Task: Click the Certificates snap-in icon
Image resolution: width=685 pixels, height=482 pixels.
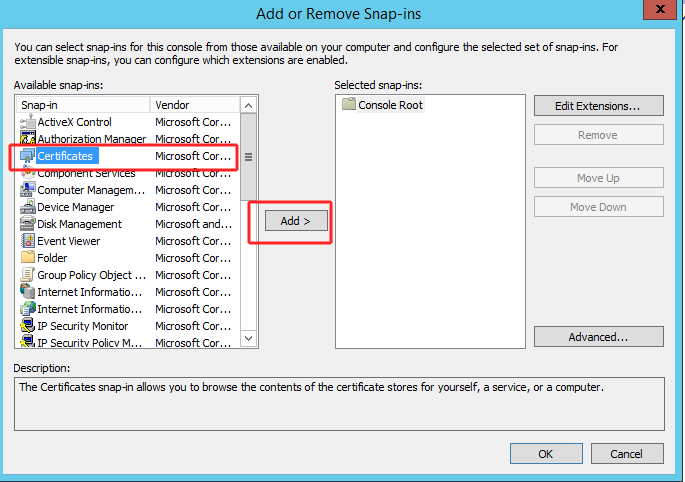Action: [27, 156]
